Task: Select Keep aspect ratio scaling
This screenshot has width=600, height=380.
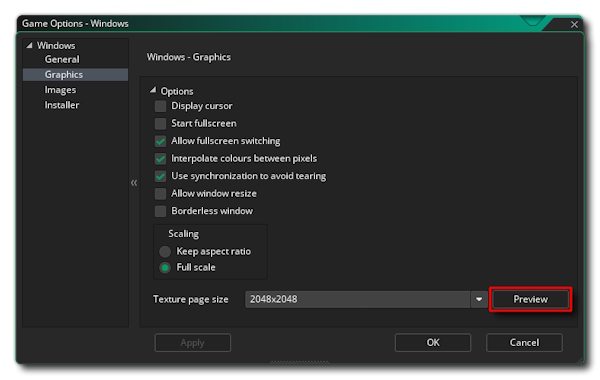Action: 165,251
